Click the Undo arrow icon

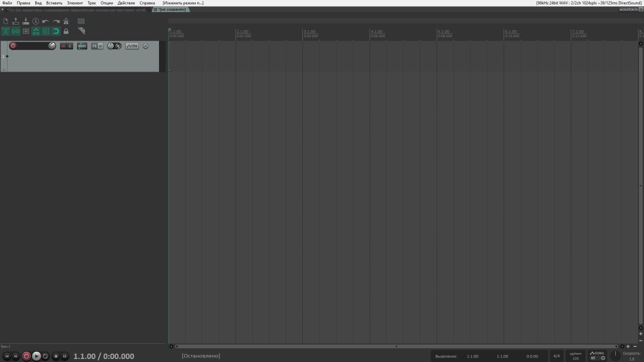pyautogui.click(x=46, y=22)
